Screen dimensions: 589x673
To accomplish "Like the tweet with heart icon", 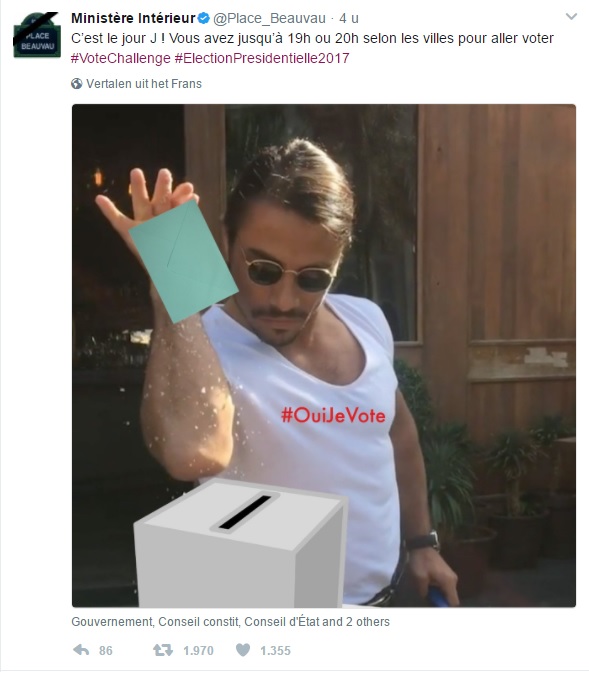I will 243,650.
